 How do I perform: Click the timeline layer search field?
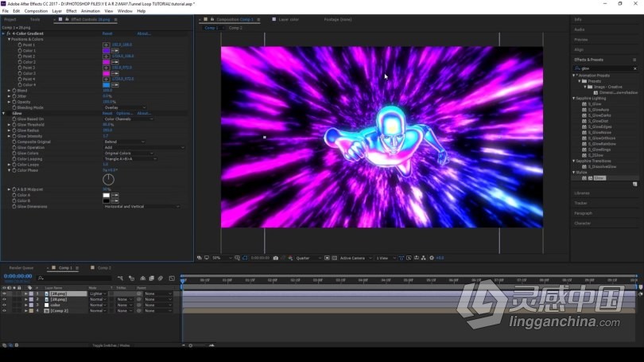74,278
